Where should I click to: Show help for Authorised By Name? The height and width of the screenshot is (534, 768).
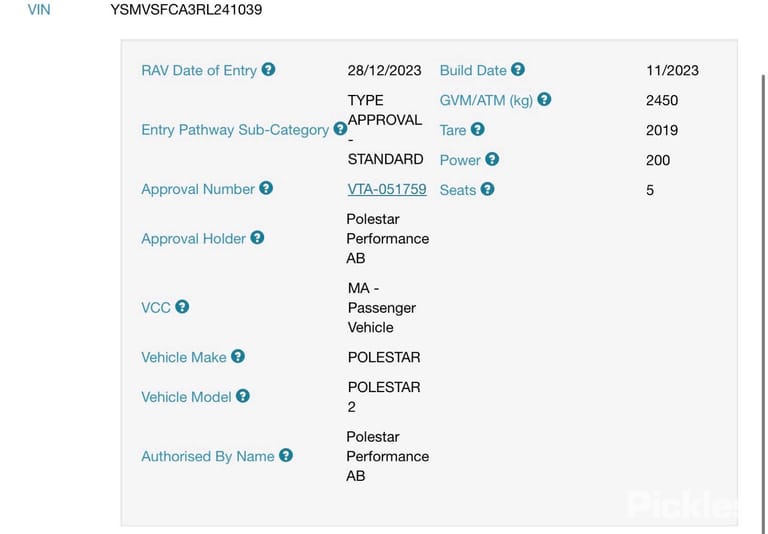[286, 456]
